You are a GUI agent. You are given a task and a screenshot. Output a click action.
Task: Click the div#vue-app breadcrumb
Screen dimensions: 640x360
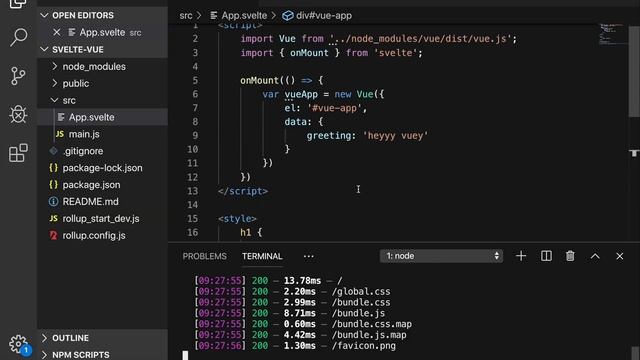pos(317,16)
